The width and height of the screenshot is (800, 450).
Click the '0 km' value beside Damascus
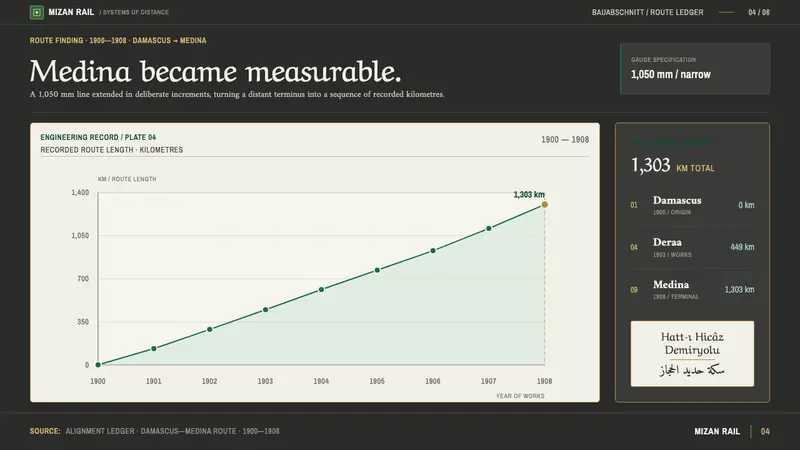746,205
